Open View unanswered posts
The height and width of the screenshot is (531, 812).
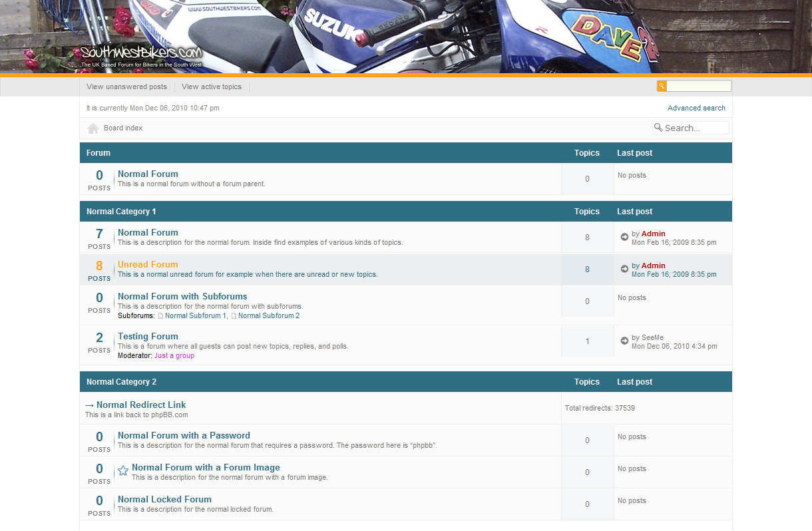126,87
